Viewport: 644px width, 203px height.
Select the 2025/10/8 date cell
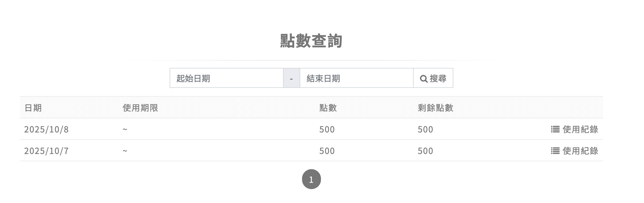point(46,129)
